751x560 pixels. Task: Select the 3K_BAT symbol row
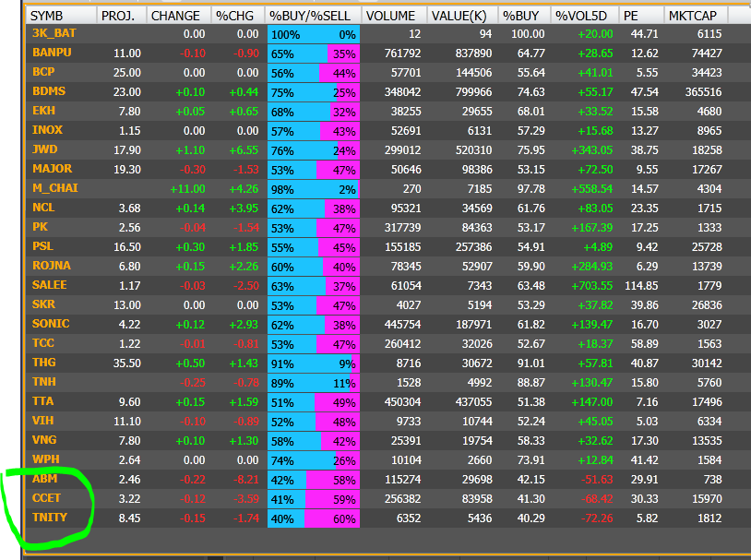54,33
